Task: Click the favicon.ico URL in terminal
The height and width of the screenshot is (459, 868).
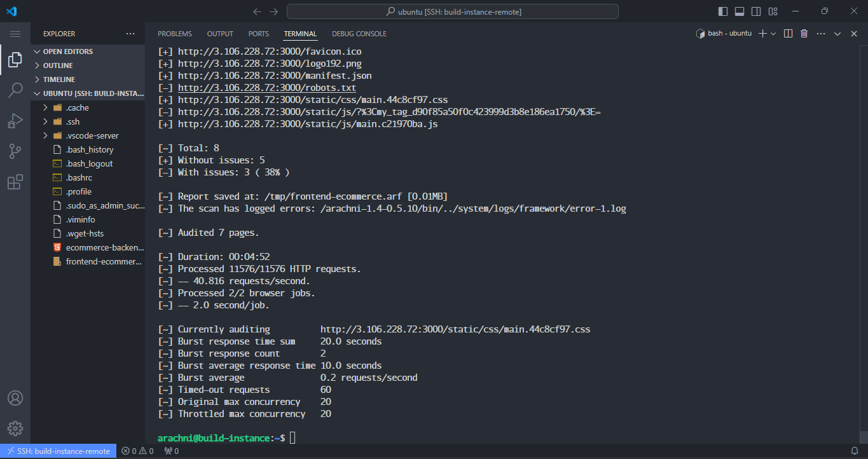Action: point(270,51)
